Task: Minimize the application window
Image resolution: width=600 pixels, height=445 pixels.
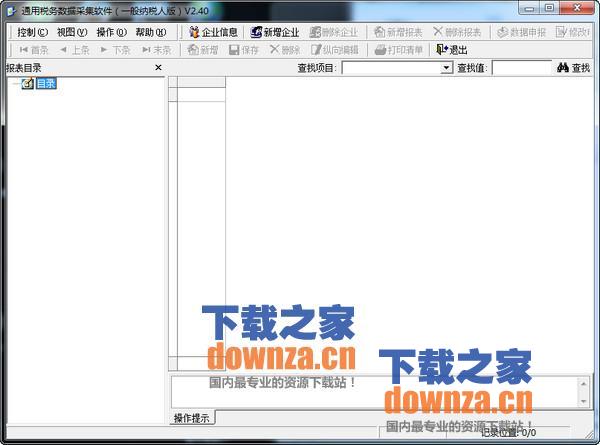Action: (529, 8)
